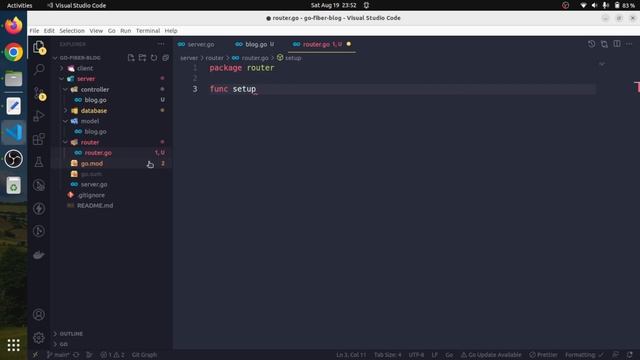
Task: Open Git Graph from status bar
Action: [x=144, y=355]
